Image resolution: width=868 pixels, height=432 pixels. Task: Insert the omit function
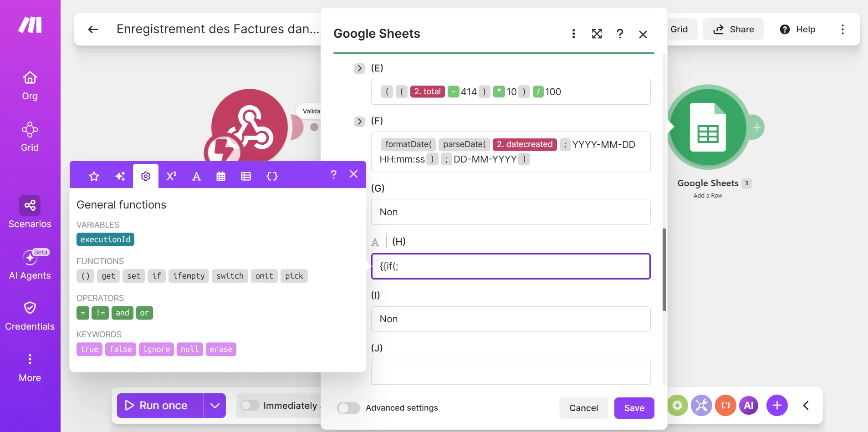(x=264, y=276)
